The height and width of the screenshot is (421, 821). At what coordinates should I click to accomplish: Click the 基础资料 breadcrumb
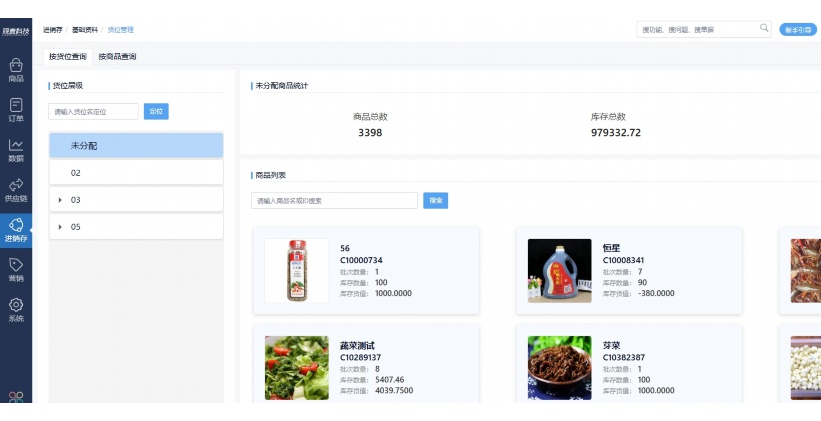[x=85, y=30]
